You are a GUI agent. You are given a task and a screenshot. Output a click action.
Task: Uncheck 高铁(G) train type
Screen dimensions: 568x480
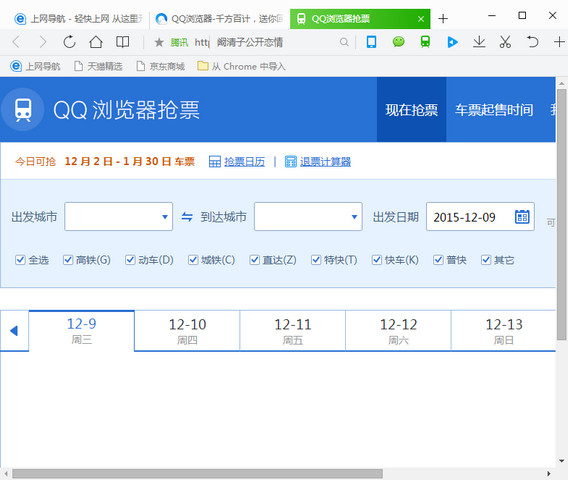[68, 260]
